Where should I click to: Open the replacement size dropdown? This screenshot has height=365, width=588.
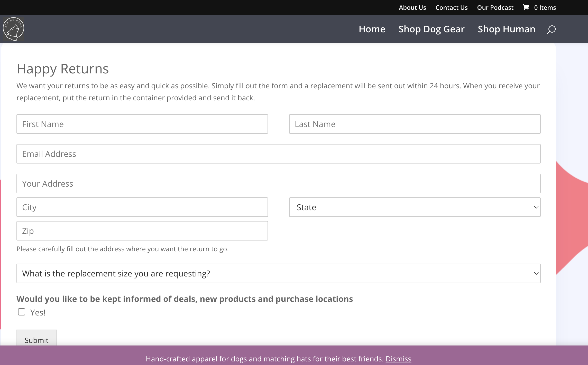[x=278, y=273]
